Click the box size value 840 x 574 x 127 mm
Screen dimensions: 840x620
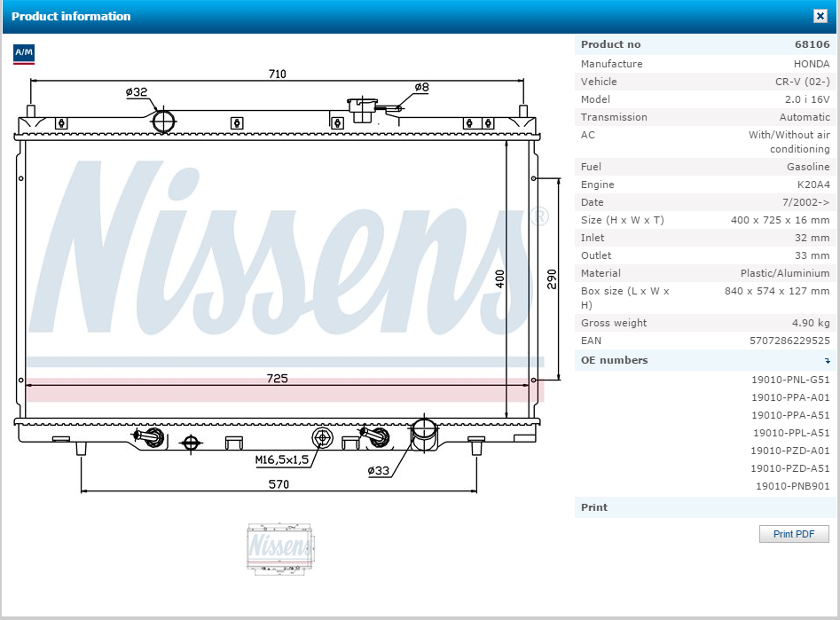click(777, 291)
